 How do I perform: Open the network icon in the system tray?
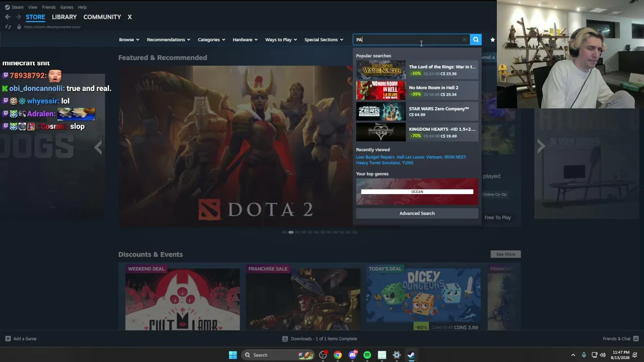[x=594, y=355]
